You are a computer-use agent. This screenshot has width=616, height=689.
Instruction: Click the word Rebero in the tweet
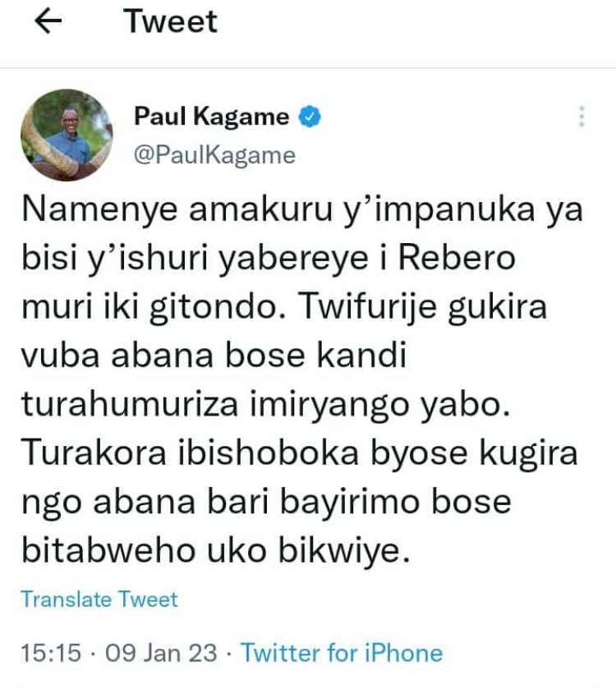pos(457,258)
